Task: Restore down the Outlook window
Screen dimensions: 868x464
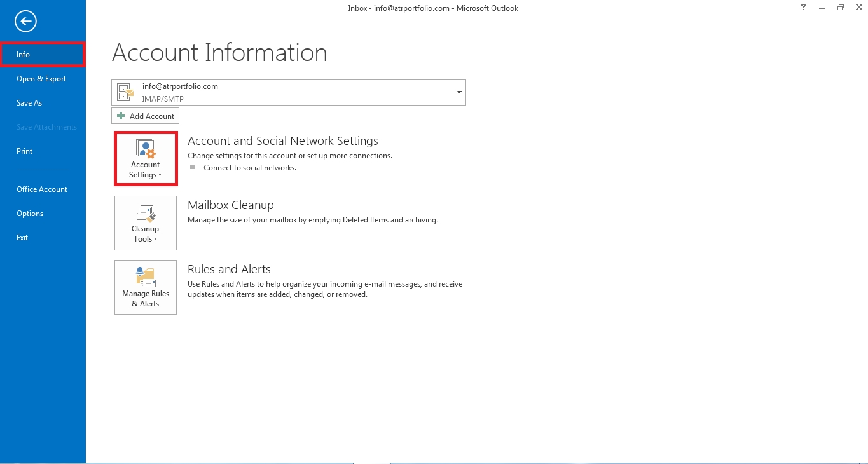Action: coord(840,8)
